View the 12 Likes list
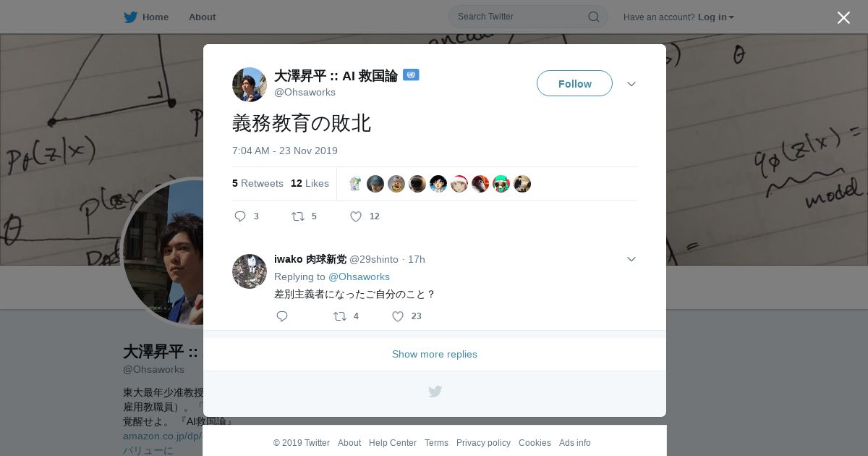 pyautogui.click(x=310, y=183)
